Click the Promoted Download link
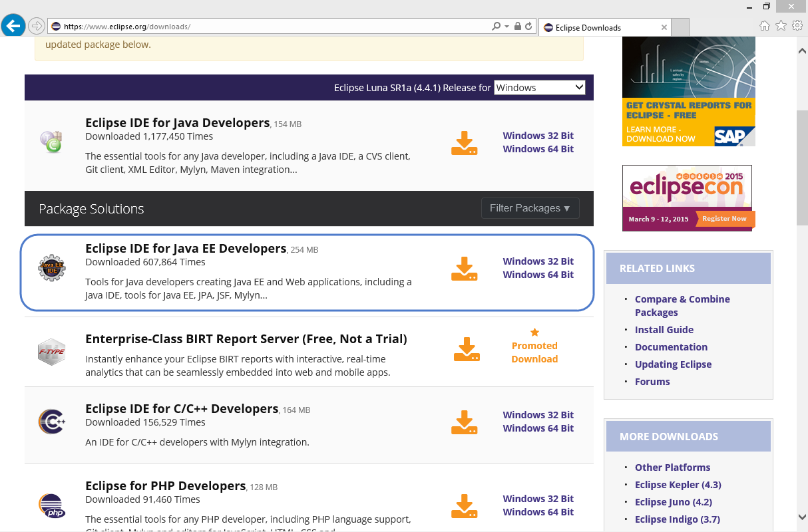This screenshot has width=808, height=532. click(x=534, y=352)
